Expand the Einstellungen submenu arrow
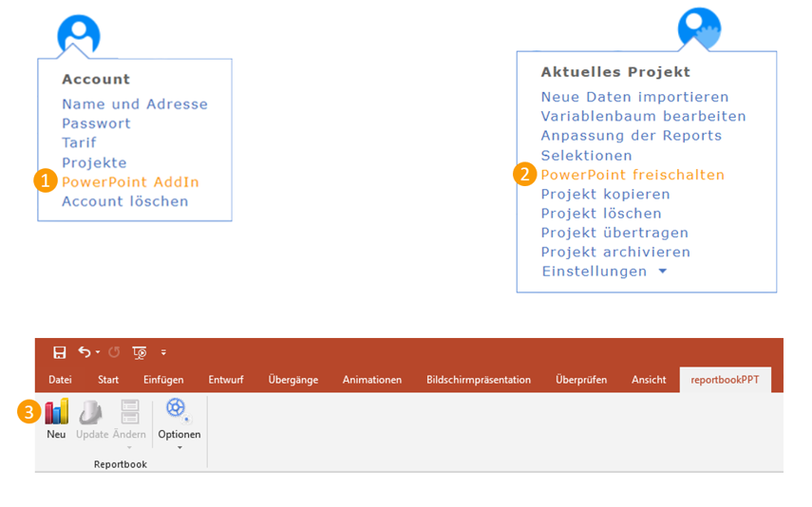Screen dimensions: 812x507 point(662,272)
